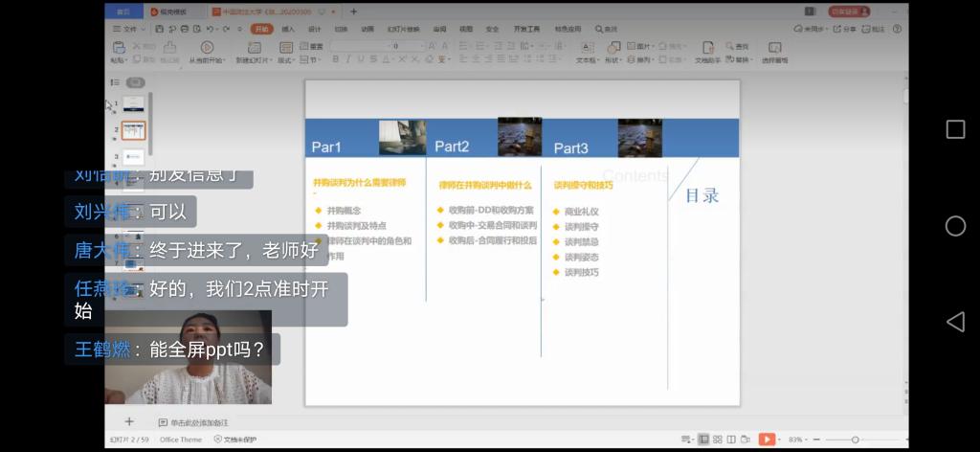Switch to slide sorter view in status bar
Viewport: 980px width, 452px height.
[x=718, y=439]
